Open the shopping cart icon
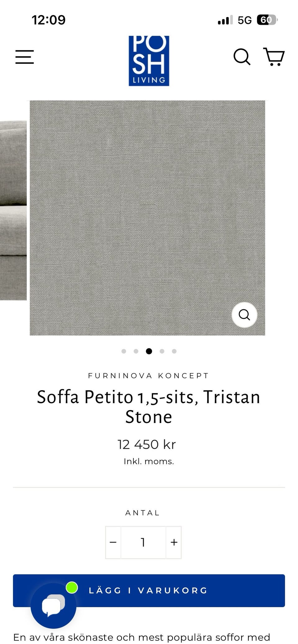 (x=274, y=57)
